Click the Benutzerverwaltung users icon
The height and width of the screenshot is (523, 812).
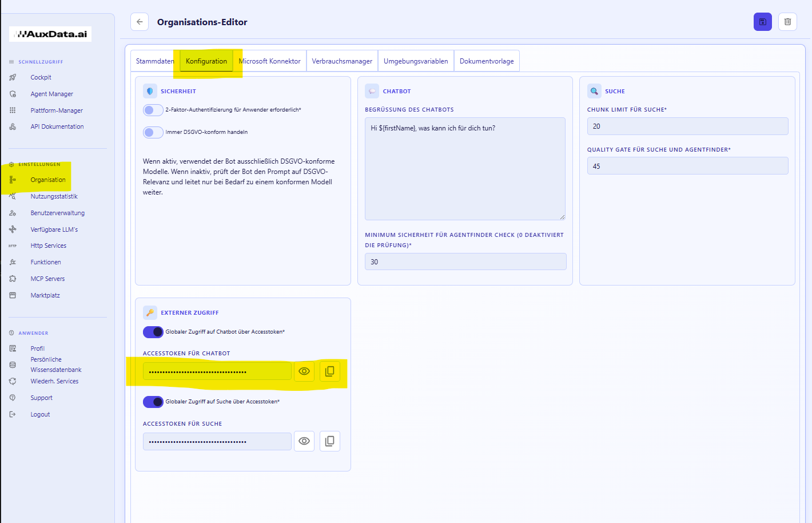pos(13,213)
